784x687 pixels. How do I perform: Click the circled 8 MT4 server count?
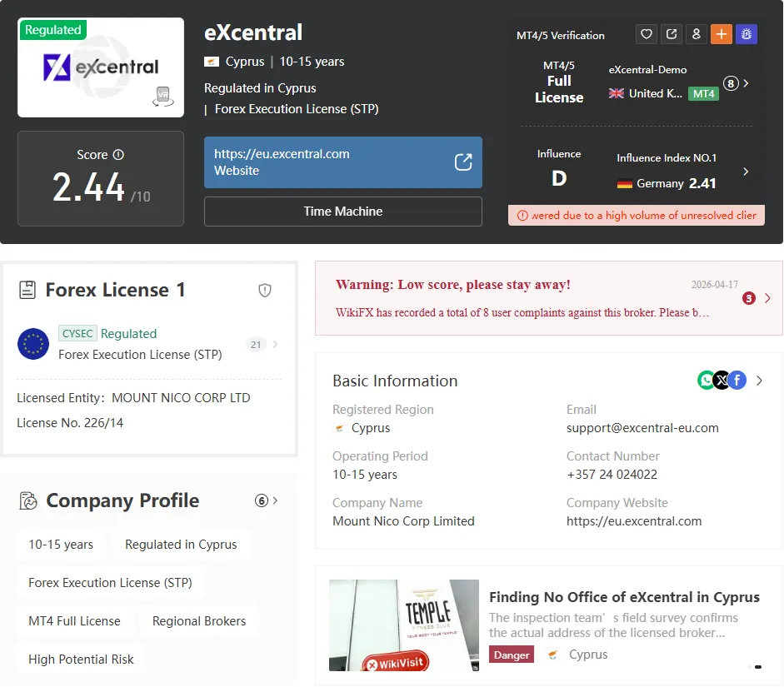pyautogui.click(x=731, y=83)
